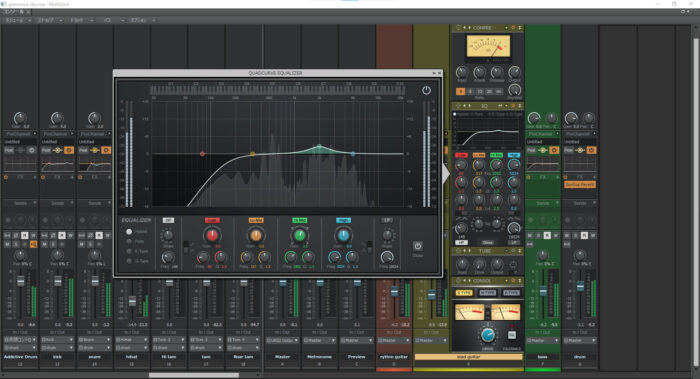Open the hihat strip input dropdown
700x379 pixels.
132,340
